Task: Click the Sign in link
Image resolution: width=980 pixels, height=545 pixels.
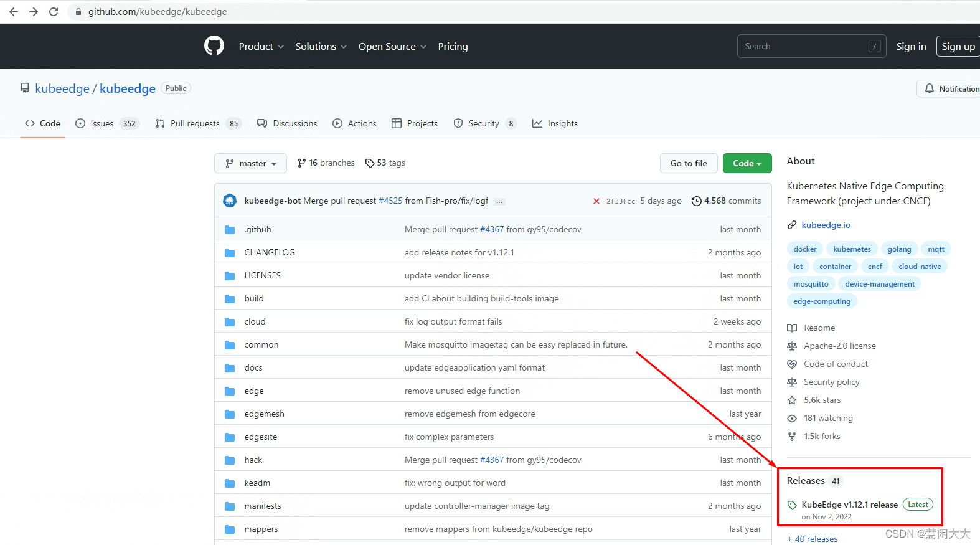Action: (911, 46)
